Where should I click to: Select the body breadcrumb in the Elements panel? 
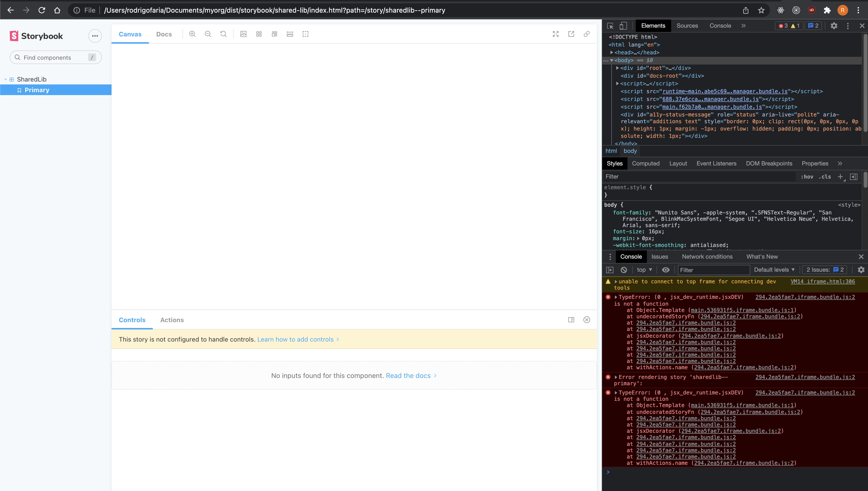point(630,151)
